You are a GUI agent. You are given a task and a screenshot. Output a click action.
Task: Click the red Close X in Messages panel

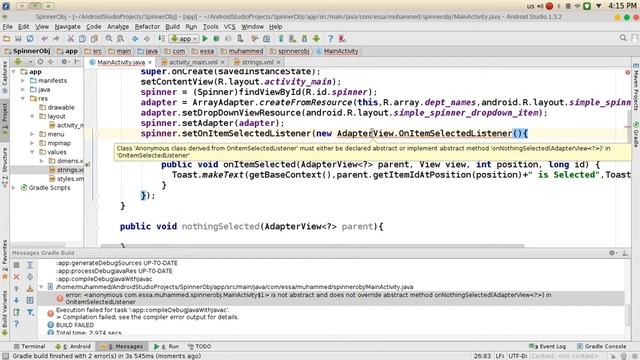coord(16,277)
